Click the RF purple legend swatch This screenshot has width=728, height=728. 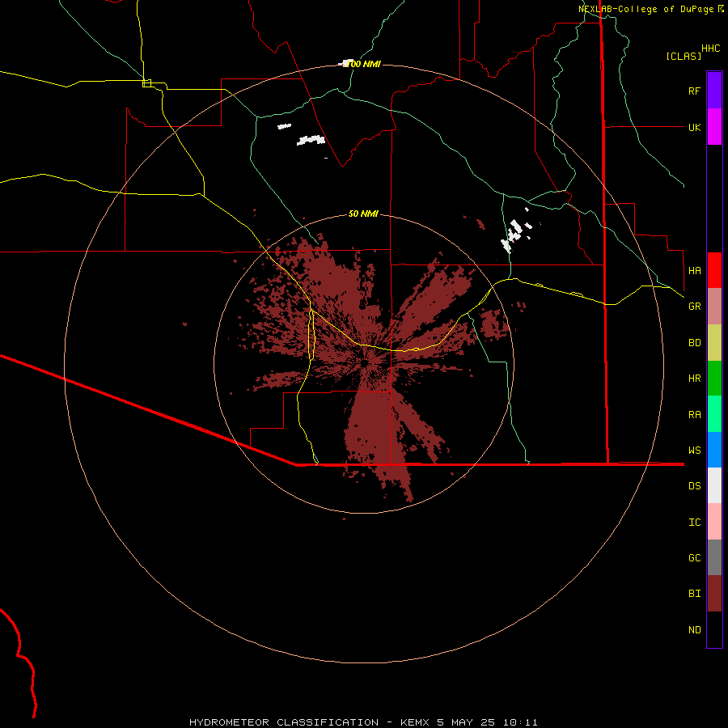pyautogui.click(x=714, y=91)
